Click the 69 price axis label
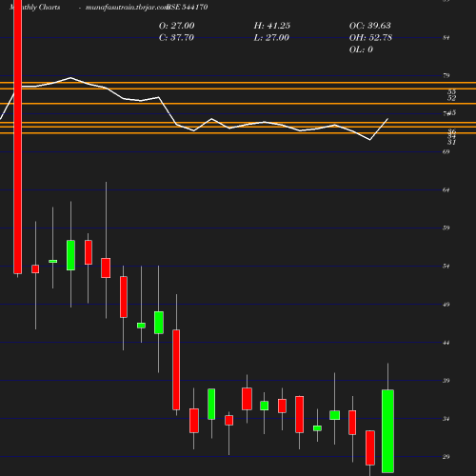This screenshot has height=476, width=476. 446,152
